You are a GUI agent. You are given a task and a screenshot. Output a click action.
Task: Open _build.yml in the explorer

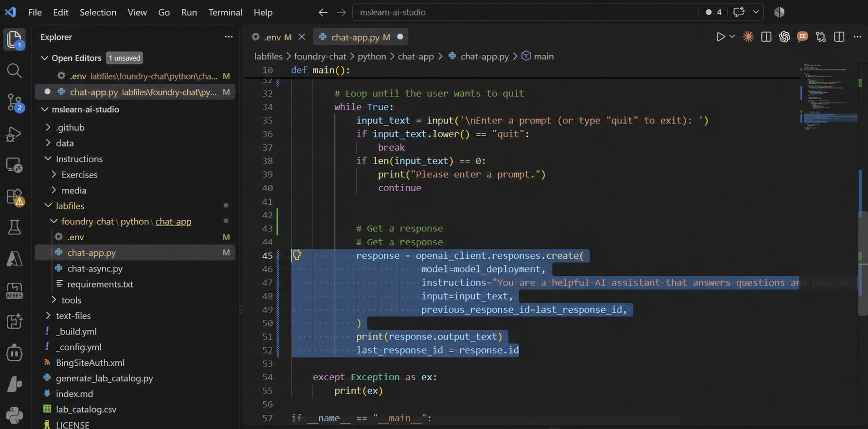(76, 331)
